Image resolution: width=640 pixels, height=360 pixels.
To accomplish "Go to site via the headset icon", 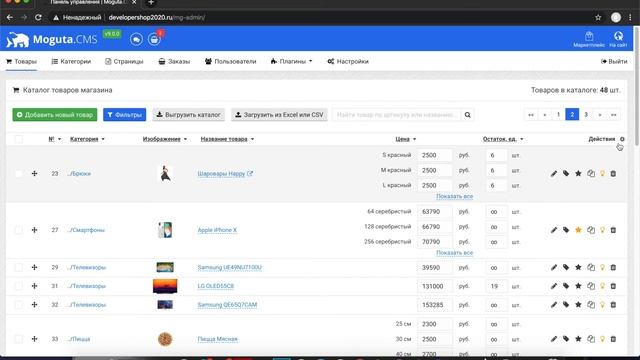I will (x=618, y=40).
